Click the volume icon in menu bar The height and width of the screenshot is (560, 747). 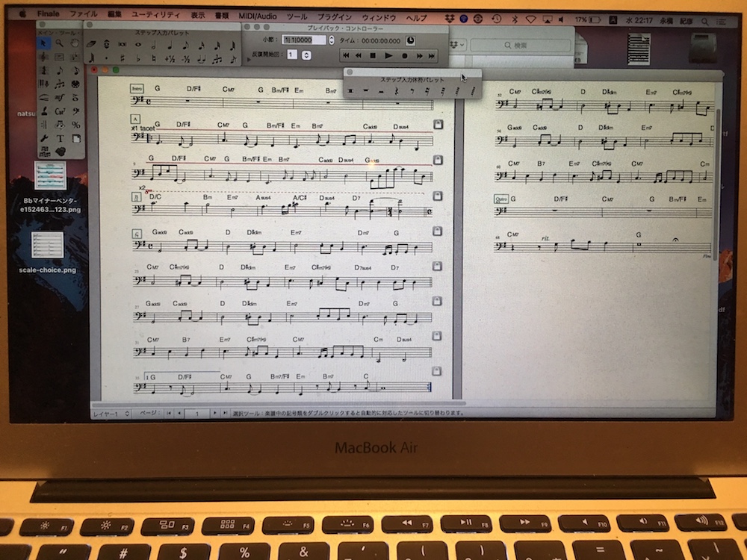tap(562, 20)
